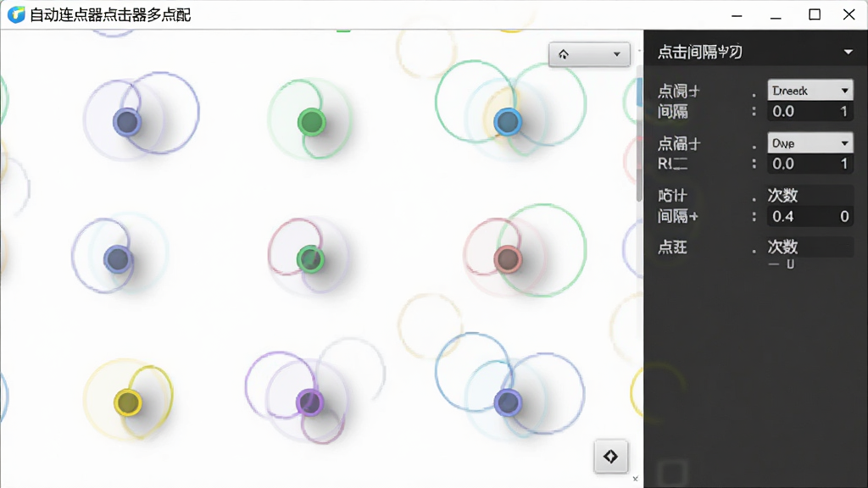Select the slate-blue click point in the middle row
Screen dimensions: 868x488
(117, 259)
